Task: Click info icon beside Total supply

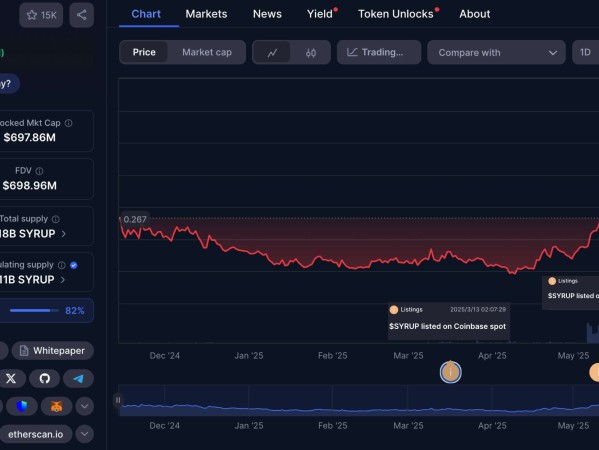Action: [x=56, y=219]
